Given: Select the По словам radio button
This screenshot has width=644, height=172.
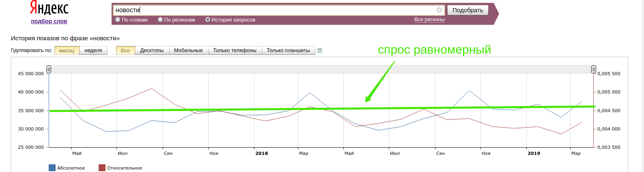Looking at the screenshot, I should click(x=118, y=20).
